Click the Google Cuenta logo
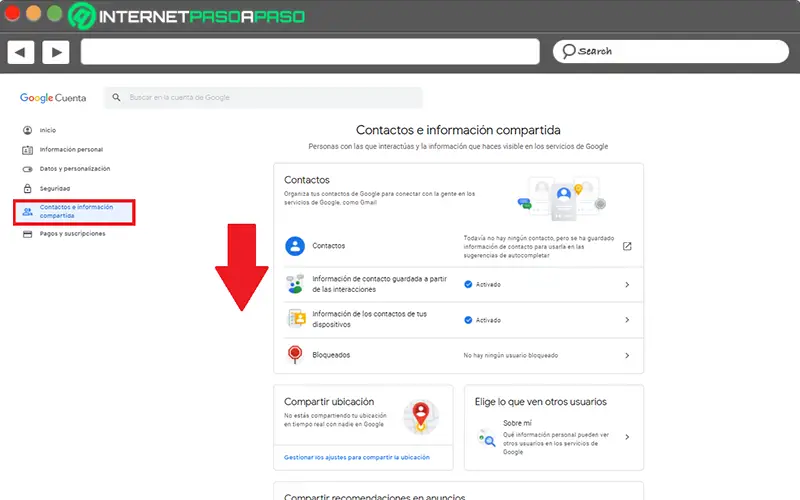This screenshot has height=500, width=800. pyautogui.click(x=53, y=98)
